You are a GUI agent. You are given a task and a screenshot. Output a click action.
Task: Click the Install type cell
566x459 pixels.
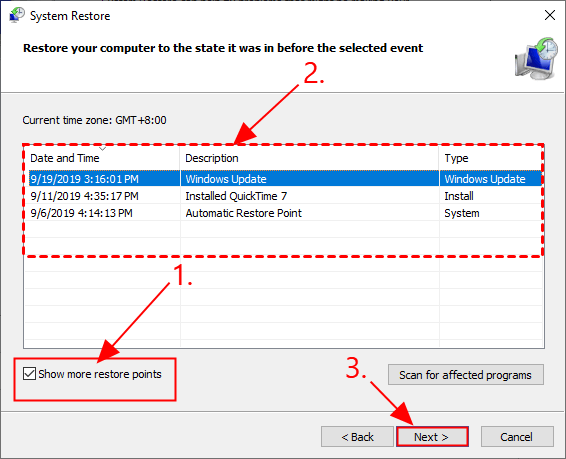(x=459, y=196)
